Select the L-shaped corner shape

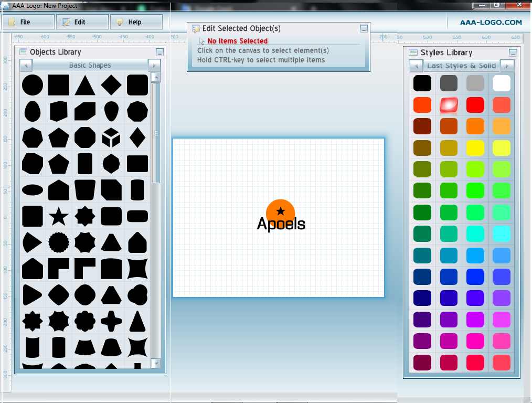[x=59, y=268]
